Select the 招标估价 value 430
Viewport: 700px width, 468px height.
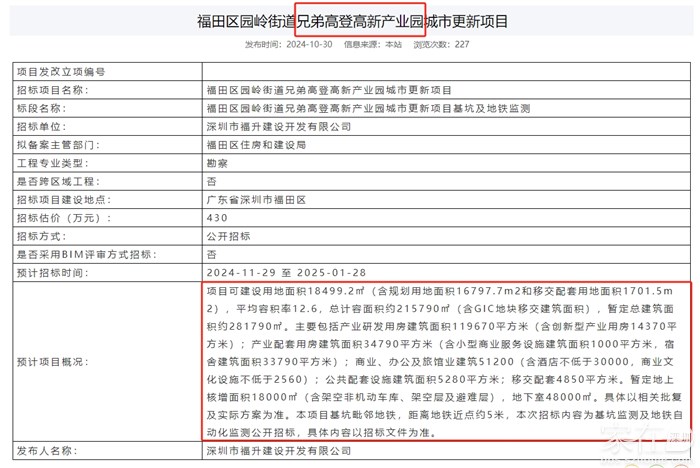point(217,218)
